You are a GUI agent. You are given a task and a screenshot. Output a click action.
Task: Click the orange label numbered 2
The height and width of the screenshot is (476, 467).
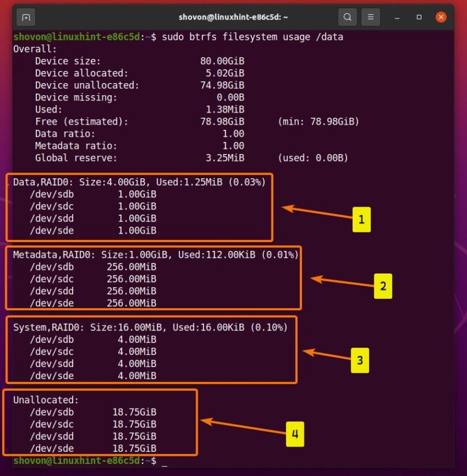coord(384,286)
